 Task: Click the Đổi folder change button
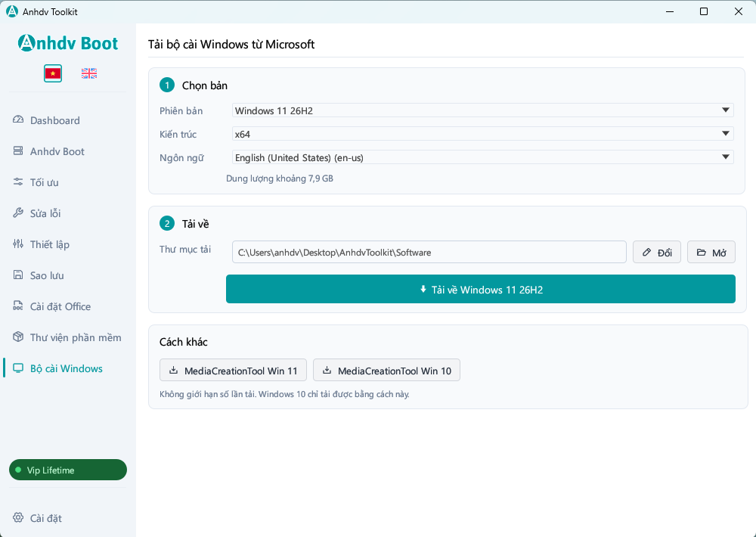(657, 252)
